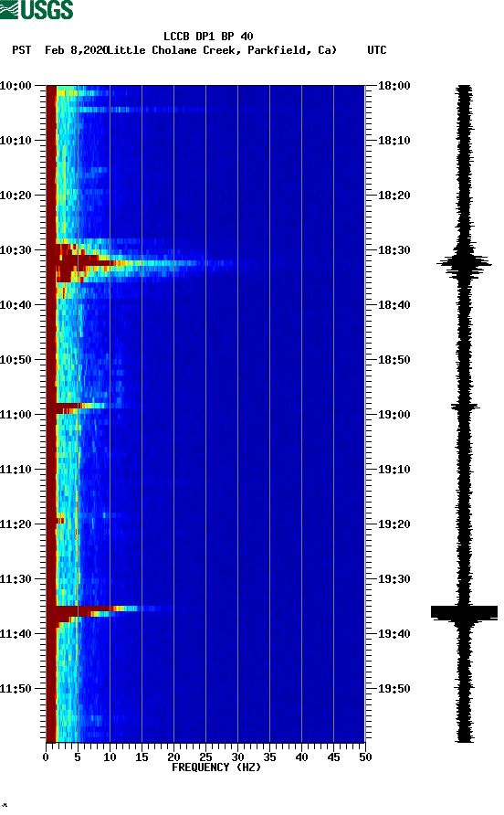
Task: Click the waveform burst near 18:32
Action: pyautogui.click(x=464, y=263)
